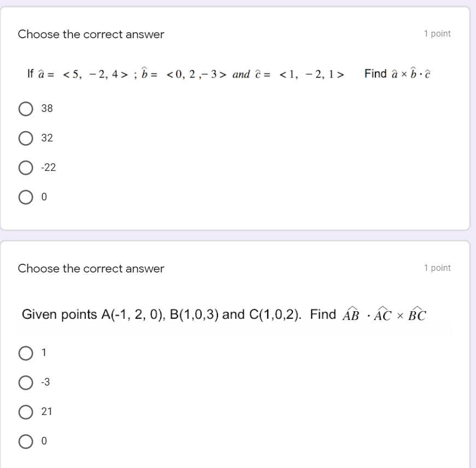The height and width of the screenshot is (468, 476).
Task: Pick the option 0 in the first question
Action: tap(25, 197)
